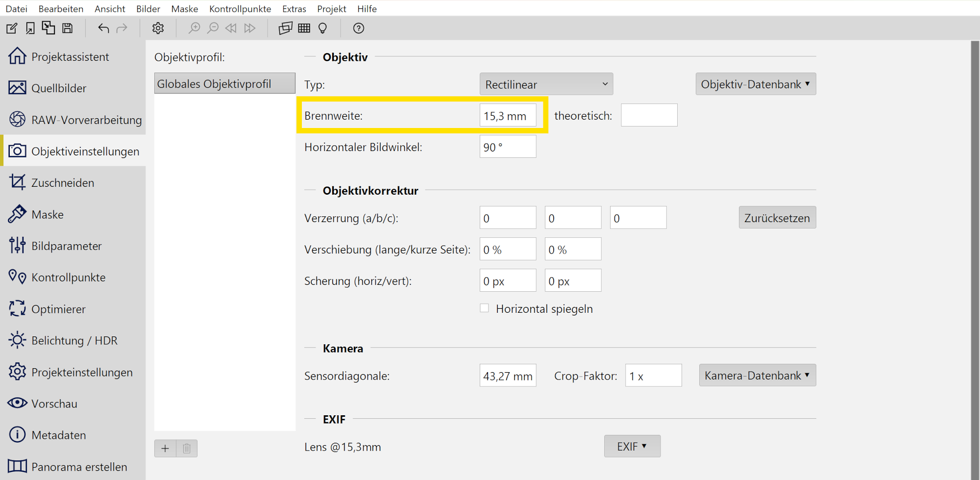Screen dimensions: 980x480
Task: Click the lightbulb assistant toolbar icon
Action: 322,28
